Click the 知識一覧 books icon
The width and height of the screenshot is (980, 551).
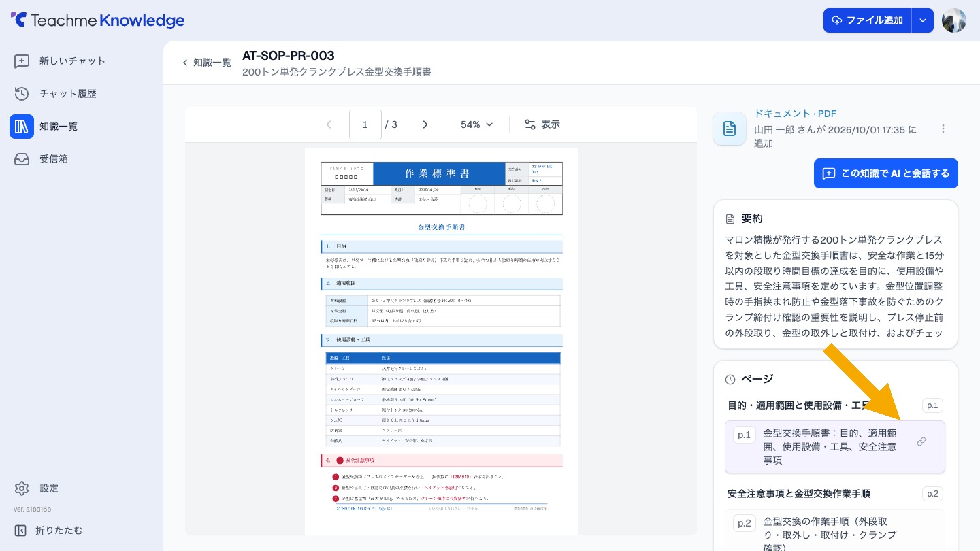(x=22, y=127)
